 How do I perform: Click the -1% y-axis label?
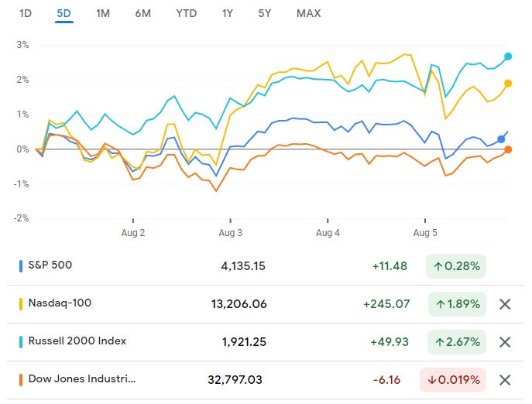coord(21,184)
